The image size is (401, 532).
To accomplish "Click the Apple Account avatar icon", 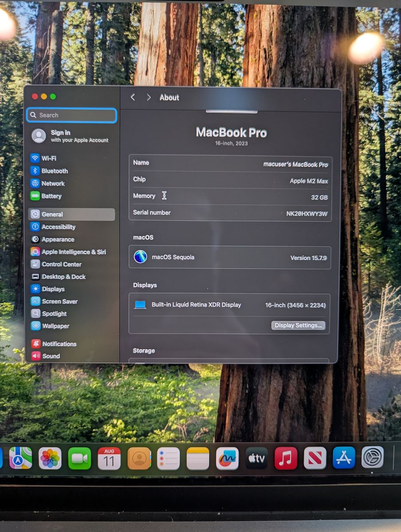I will pyautogui.click(x=39, y=136).
